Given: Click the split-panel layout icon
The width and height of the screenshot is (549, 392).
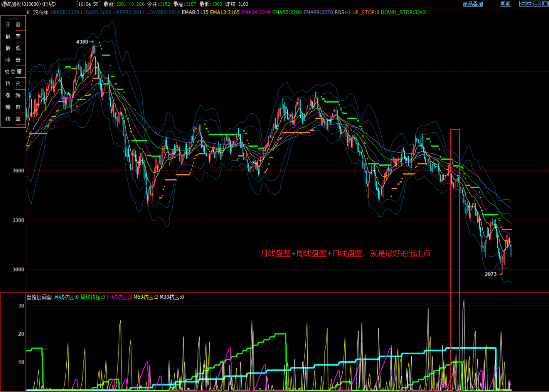Looking at the screenshot, I should pyautogui.click(x=537, y=4).
